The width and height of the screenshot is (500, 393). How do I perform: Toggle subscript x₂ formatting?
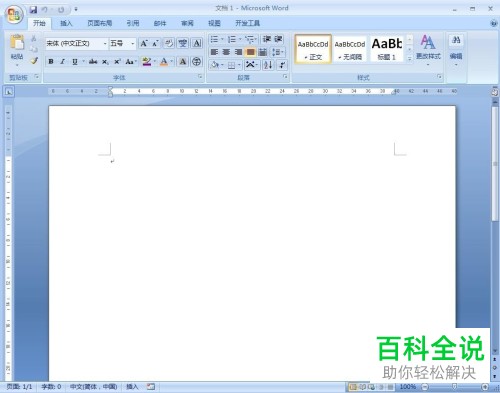pyautogui.click(x=105, y=62)
